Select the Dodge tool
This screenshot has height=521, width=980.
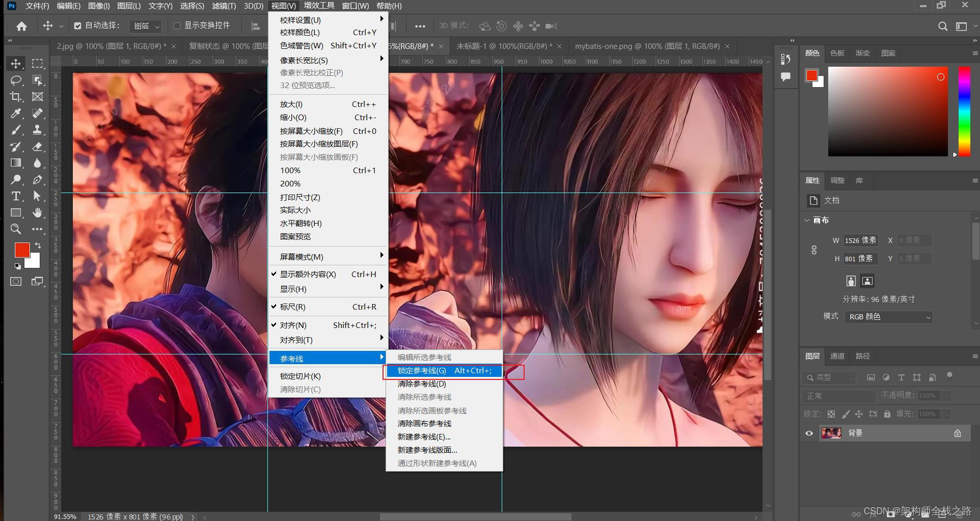(x=16, y=180)
